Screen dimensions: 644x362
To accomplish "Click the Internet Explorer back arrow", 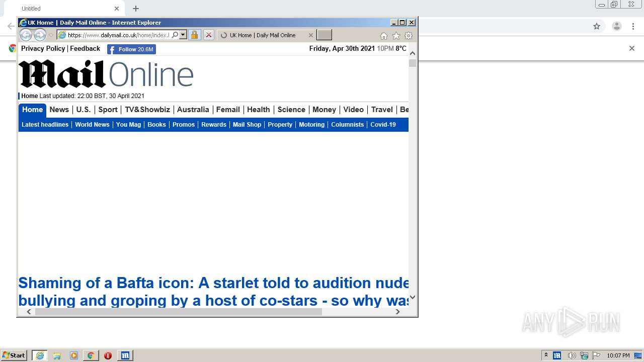I will click(x=26, y=35).
